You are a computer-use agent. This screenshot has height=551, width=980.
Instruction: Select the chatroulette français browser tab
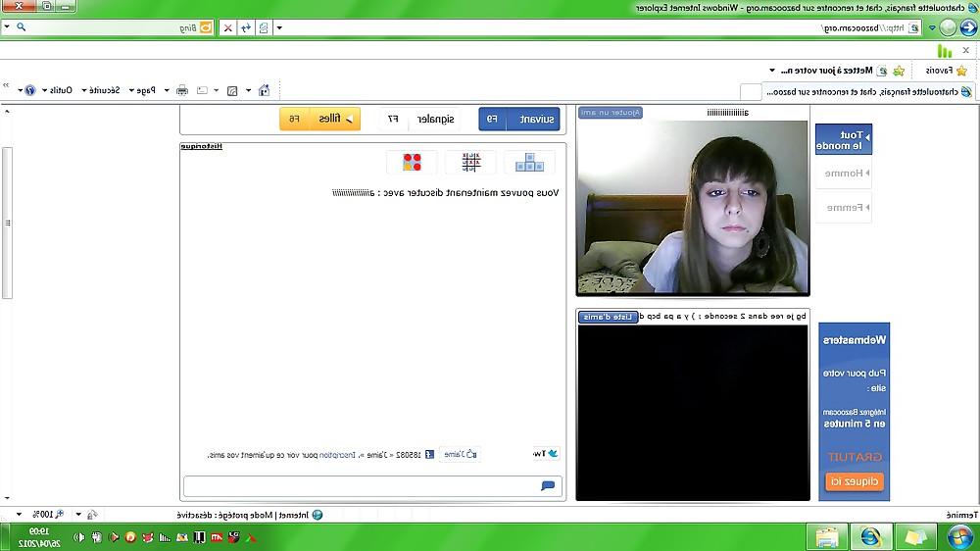tap(868, 91)
